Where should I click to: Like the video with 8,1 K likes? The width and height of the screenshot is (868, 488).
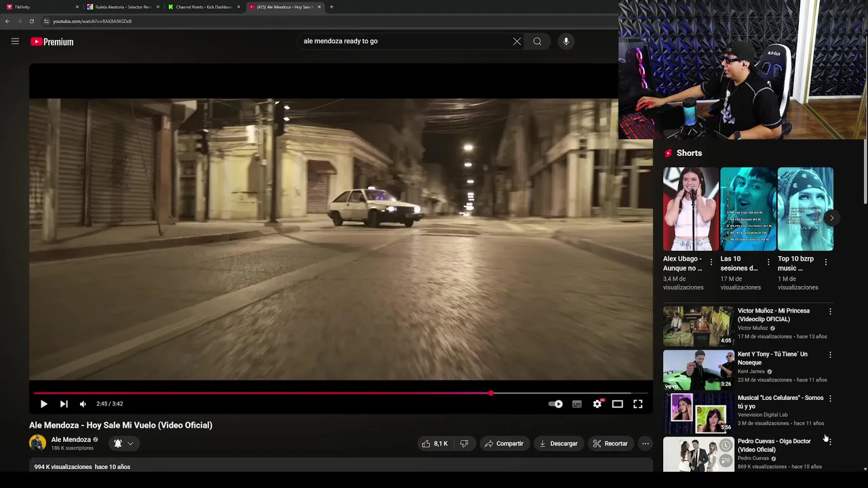coord(434,443)
